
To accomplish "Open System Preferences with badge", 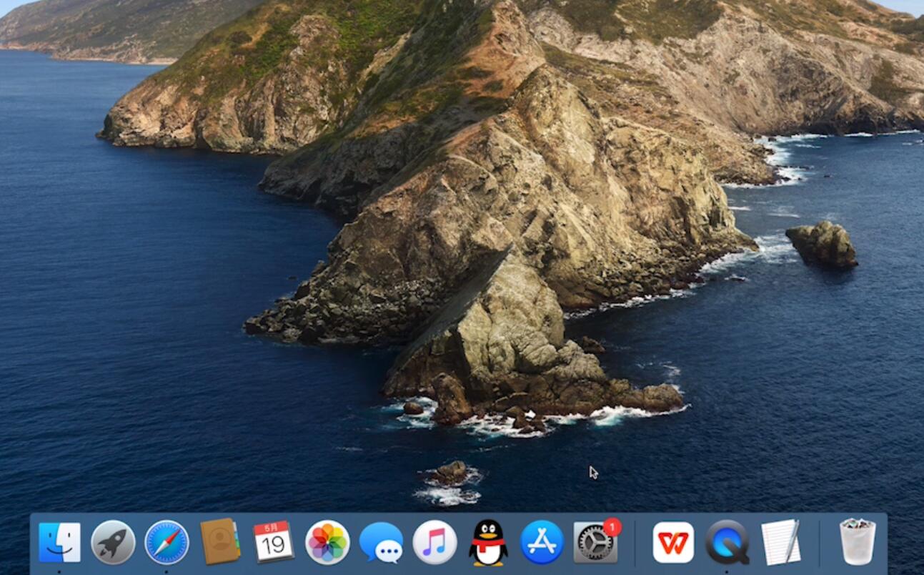I will [597, 541].
